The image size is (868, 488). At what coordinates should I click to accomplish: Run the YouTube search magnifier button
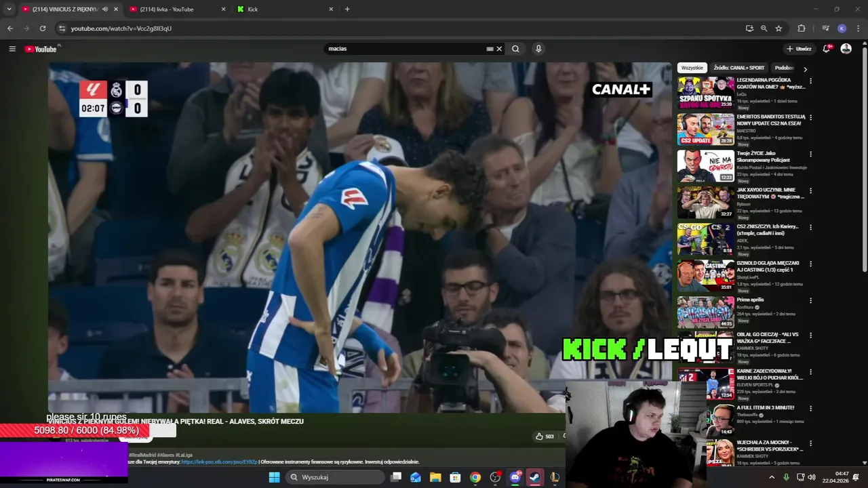pos(515,49)
